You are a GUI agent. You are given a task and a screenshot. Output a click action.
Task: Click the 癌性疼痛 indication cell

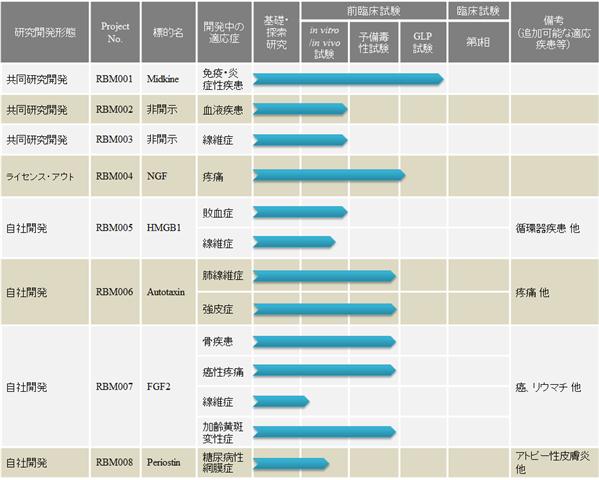[224, 371]
